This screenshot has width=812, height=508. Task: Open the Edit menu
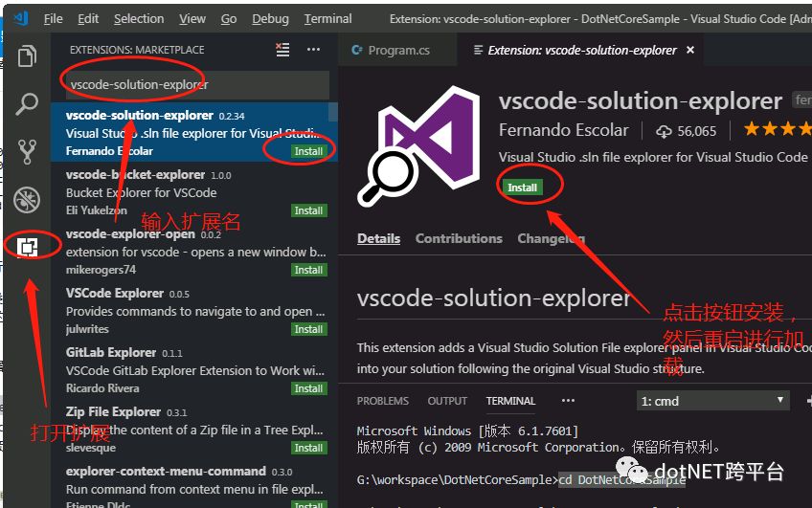tap(88, 19)
